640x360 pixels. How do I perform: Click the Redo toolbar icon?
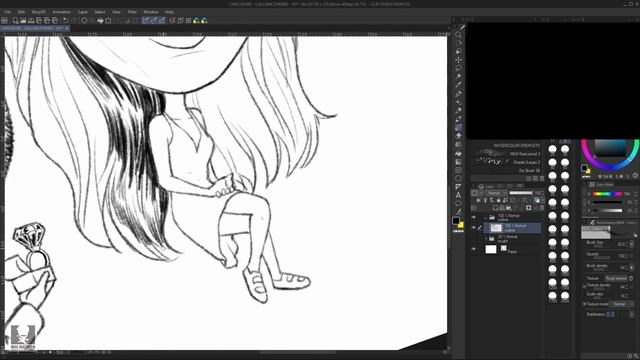pos(74,20)
